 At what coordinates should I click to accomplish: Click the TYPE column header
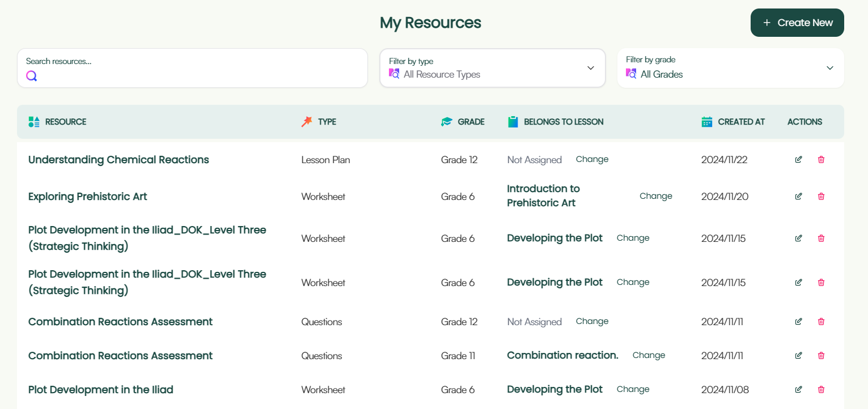(327, 122)
